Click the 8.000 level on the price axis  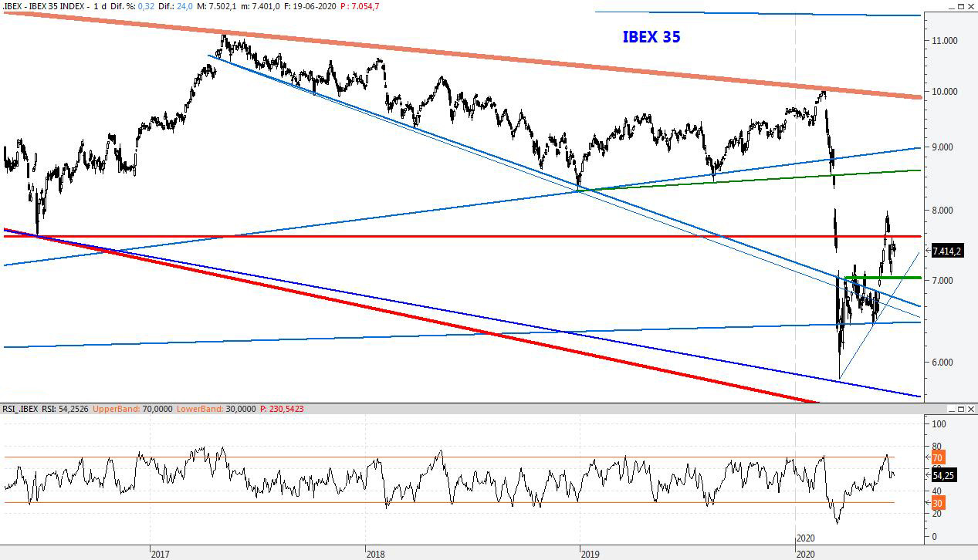tap(941, 209)
